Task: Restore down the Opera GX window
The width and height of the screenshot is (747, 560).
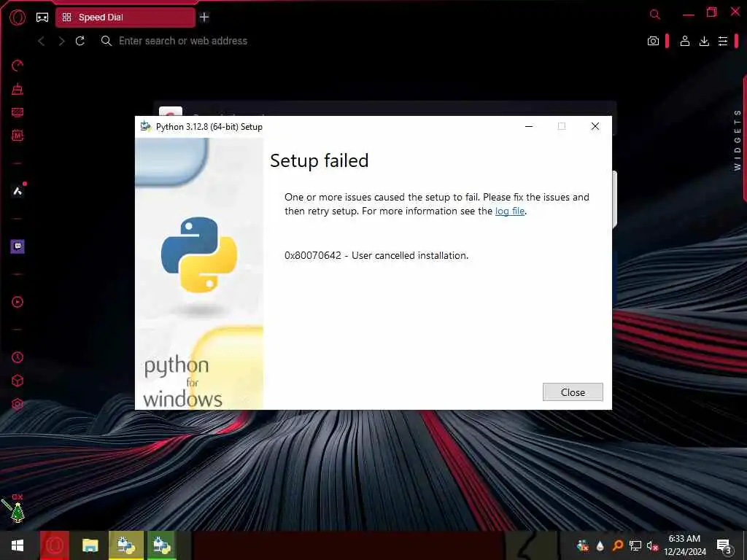Action: 711,12
